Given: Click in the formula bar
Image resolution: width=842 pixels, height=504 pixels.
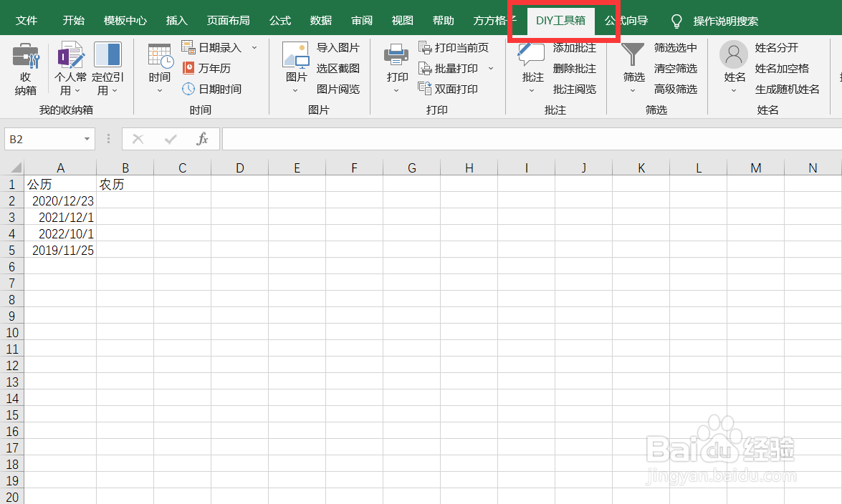Looking at the screenshot, I should (532, 139).
